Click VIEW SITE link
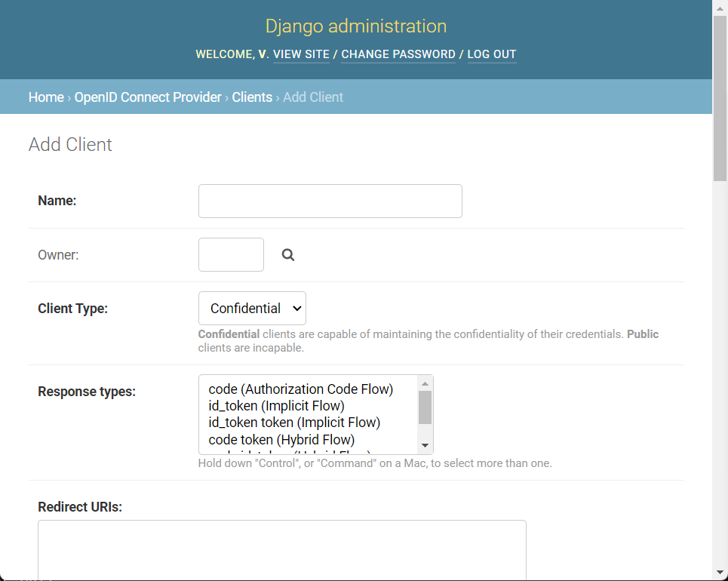Screen dimensions: 728x581 tap(301, 54)
